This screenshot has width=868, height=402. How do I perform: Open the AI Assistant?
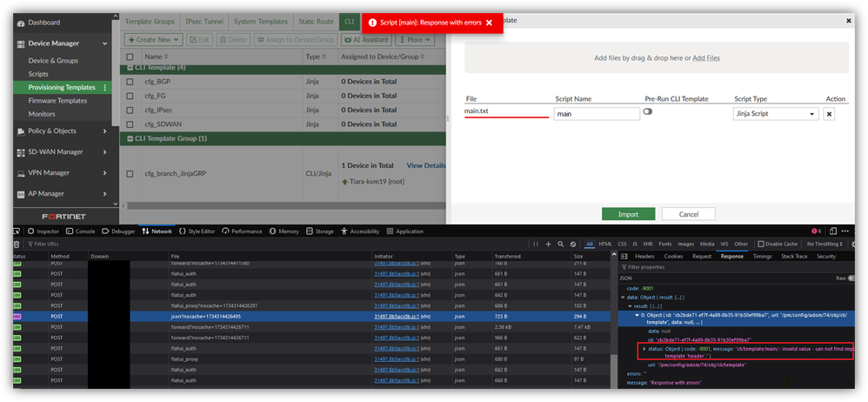365,39
